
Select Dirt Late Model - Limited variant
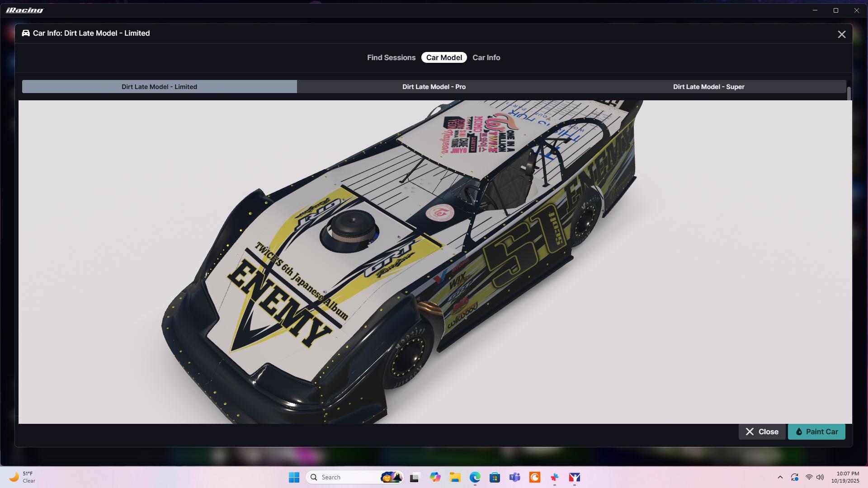coord(159,87)
